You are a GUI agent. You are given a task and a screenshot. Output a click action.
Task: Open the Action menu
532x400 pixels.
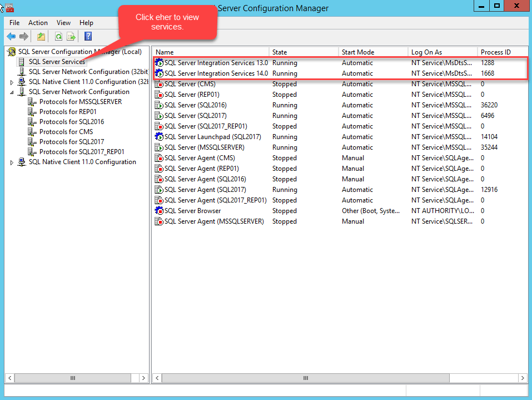click(x=38, y=23)
